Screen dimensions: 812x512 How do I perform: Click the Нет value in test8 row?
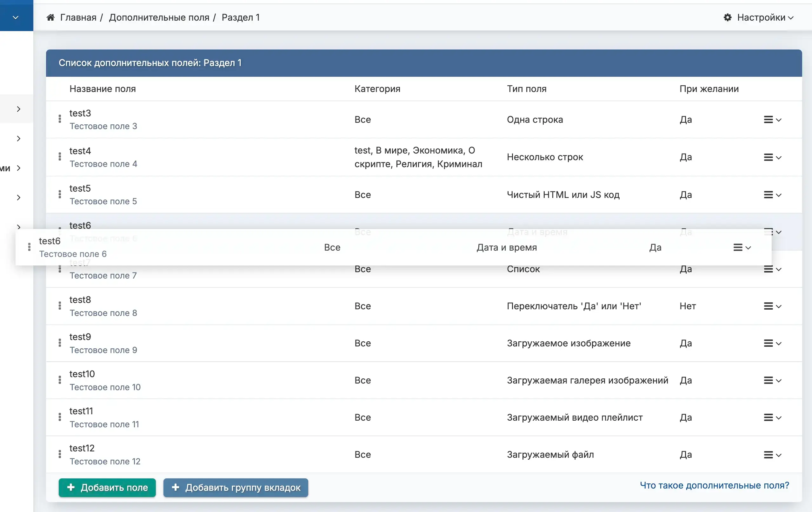688,306
